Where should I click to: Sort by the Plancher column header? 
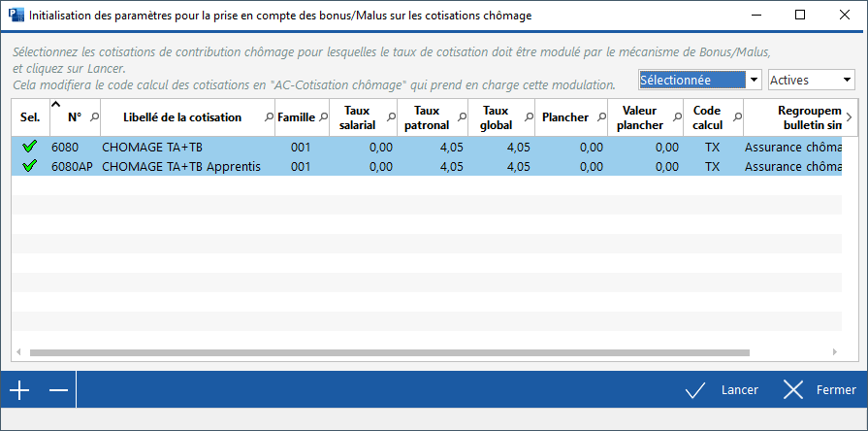click(x=565, y=117)
